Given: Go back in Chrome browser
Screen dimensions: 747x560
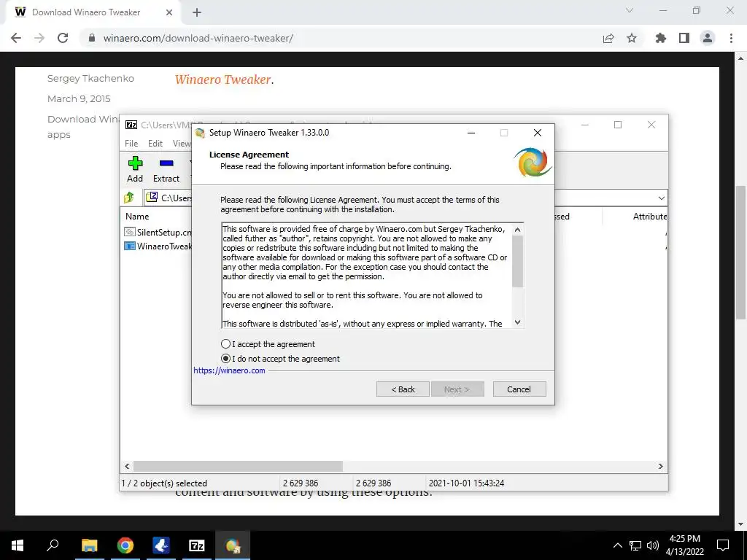Looking at the screenshot, I should [x=16, y=38].
